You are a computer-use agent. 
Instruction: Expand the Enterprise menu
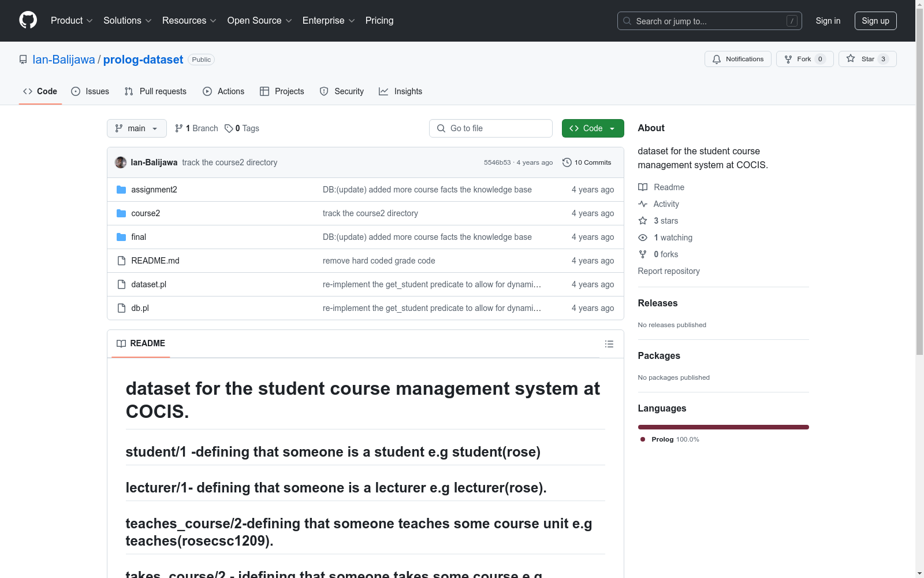[x=329, y=21]
